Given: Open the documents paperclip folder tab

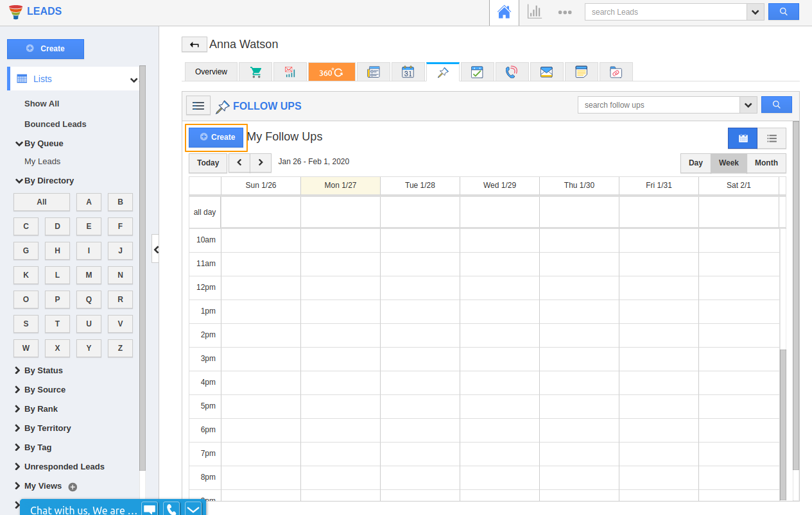Looking at the screenshot, I should (x=616, y=72).
